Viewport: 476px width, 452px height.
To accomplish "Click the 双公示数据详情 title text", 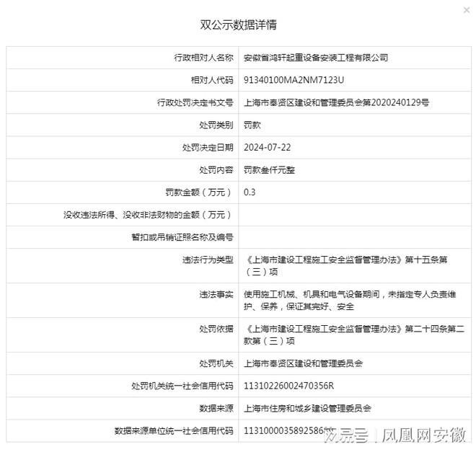I will tap(238, 25).
